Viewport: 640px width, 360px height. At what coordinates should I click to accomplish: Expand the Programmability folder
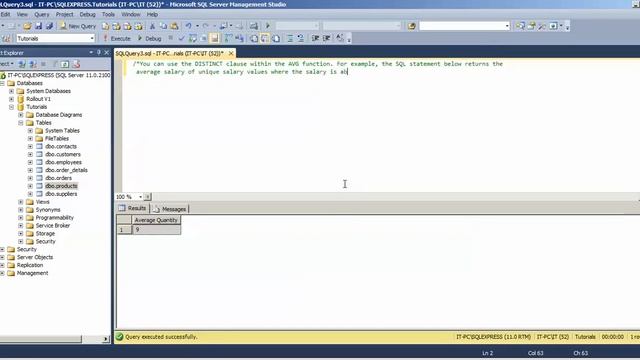click(x=21, y=218)
